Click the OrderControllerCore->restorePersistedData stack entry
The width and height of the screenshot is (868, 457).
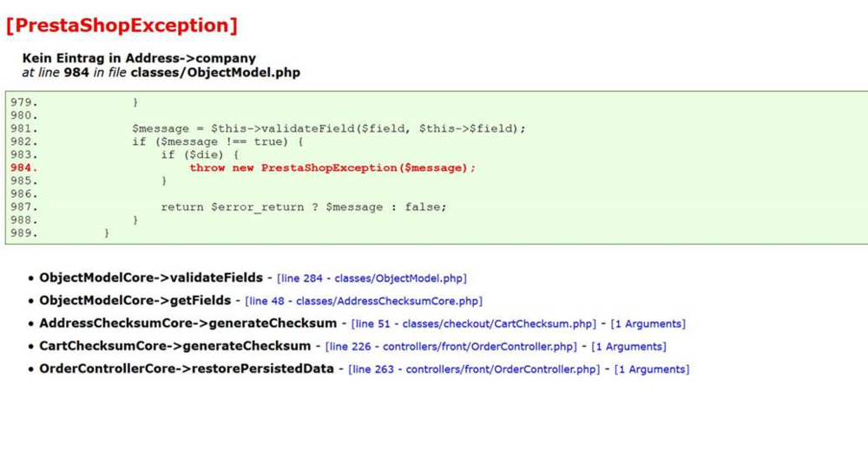[x=187, y=369]
